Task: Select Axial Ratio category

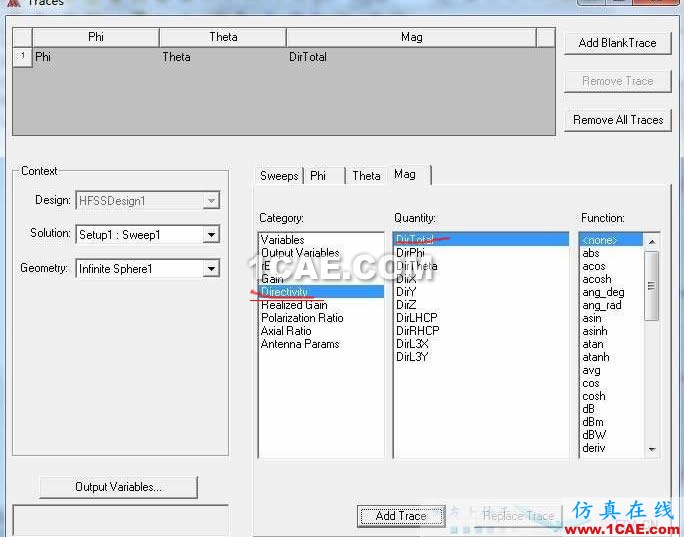Action: click(321, 331)
